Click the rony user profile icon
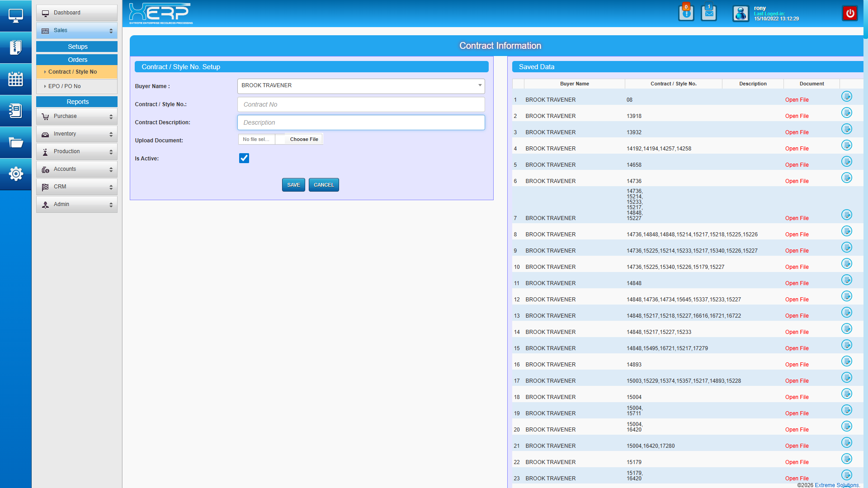 click(741, 14)
